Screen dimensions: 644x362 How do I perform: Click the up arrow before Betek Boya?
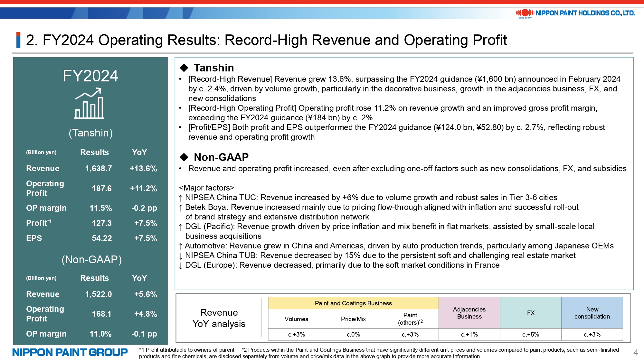181,208
